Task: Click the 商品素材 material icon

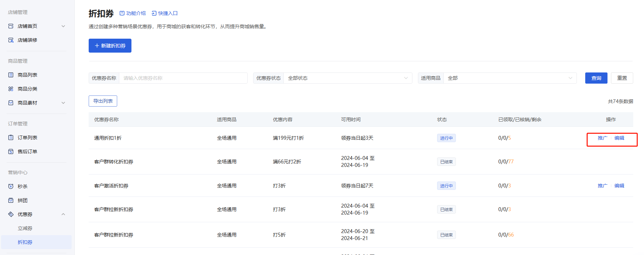Action: tap(11, 103)
